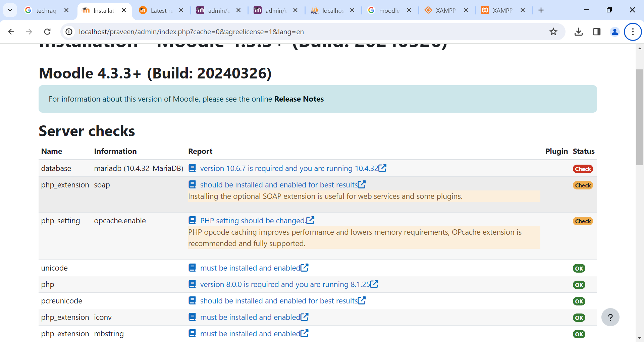Click the scrollbar up arrow
The height and width of the screenshot is (342, 644).
[640, 48]
